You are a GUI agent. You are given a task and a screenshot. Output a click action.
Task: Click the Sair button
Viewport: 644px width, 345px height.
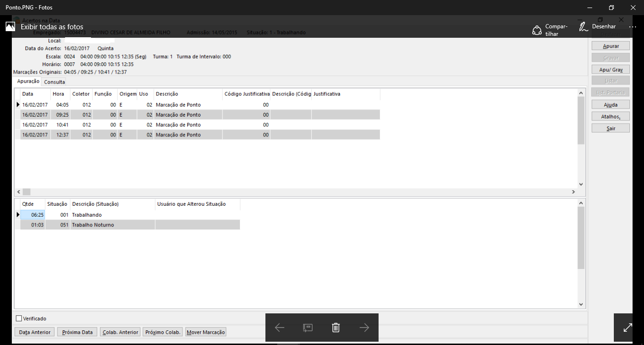pos(611,128)
